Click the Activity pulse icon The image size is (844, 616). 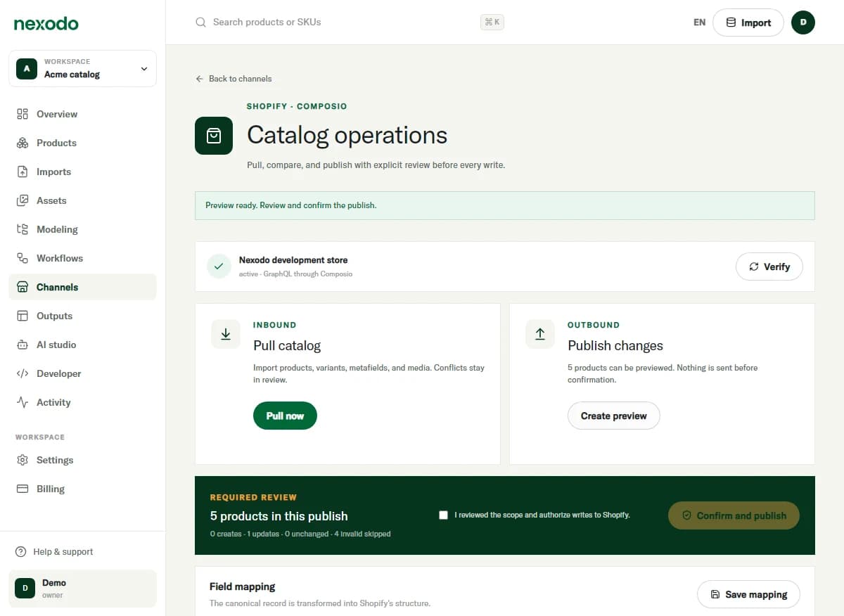(x=23, y=402)
